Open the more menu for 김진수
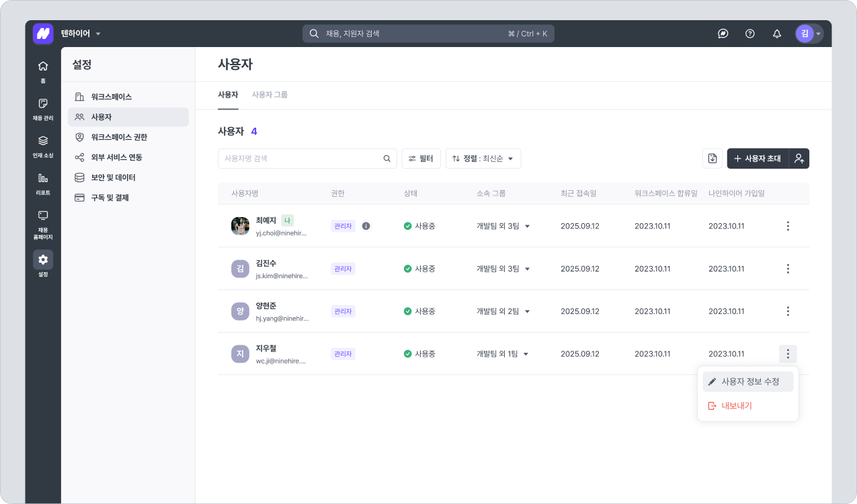857x504 pixels. tap(788, 269)
